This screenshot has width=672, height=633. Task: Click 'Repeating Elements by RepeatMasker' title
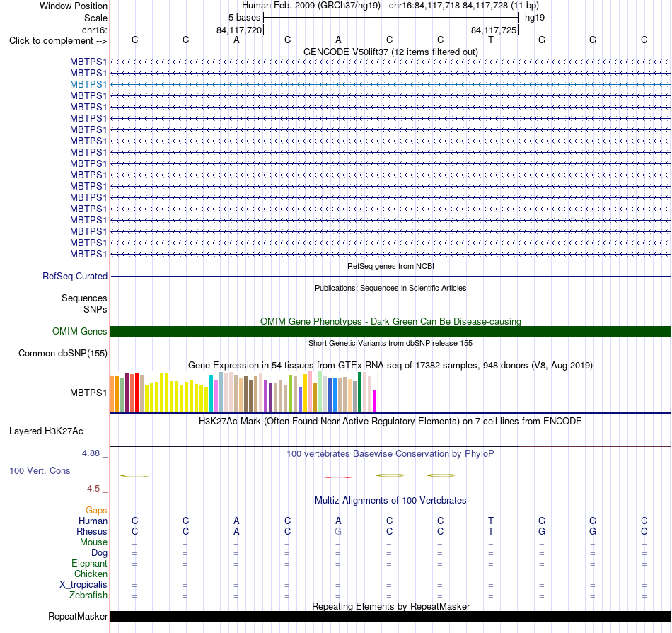point(390,606)
